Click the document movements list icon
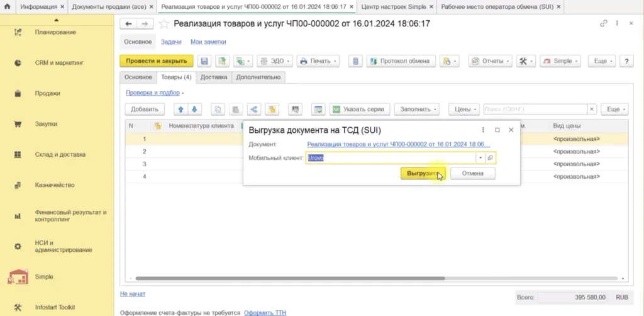 (356, 61)
